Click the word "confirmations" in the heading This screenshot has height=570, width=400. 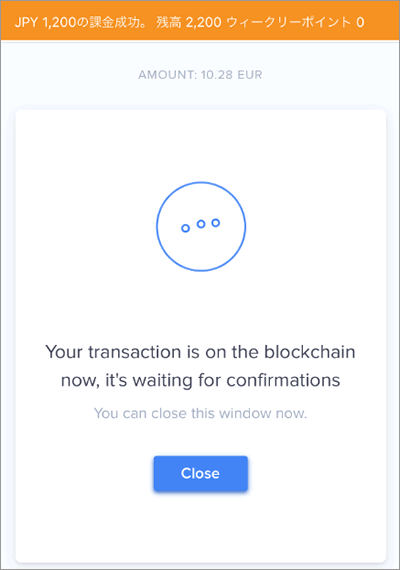pyautogui.click(x=283, y=380)
